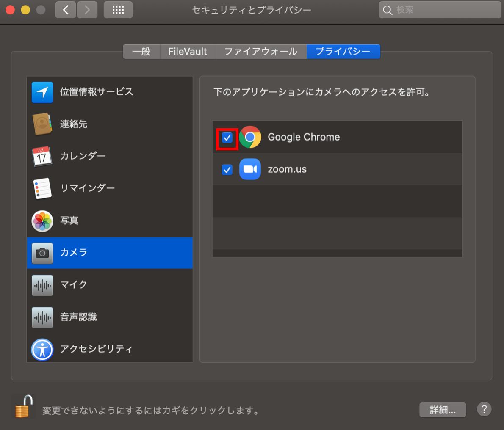Select カメラ row label
Viewport: 504px width, 430px height.
tap(74, 253)
